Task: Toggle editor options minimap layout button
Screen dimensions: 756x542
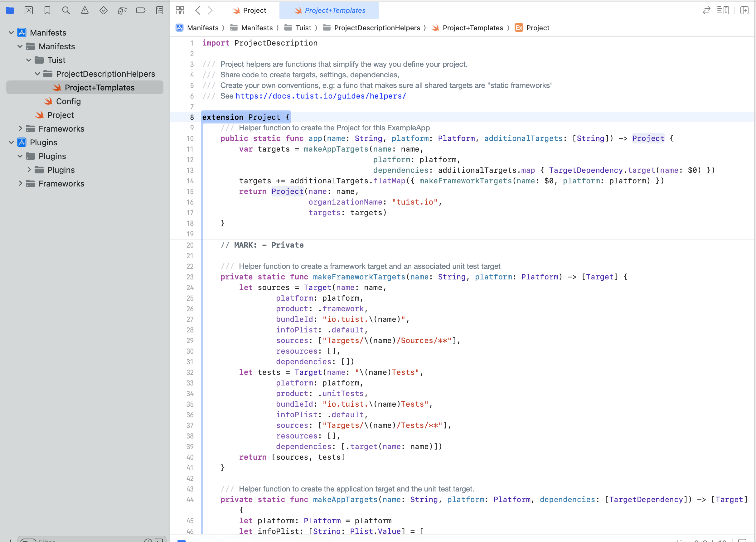Action: [x=723, y=10]
